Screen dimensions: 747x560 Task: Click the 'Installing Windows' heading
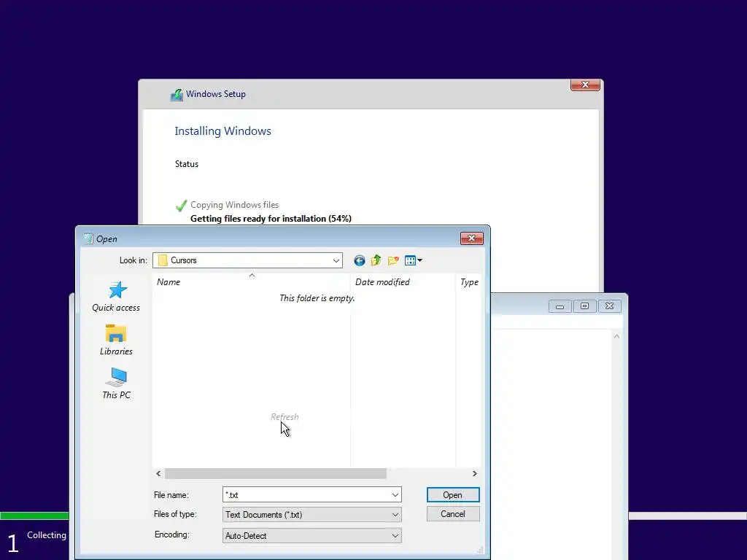click(x=223, y=131)
